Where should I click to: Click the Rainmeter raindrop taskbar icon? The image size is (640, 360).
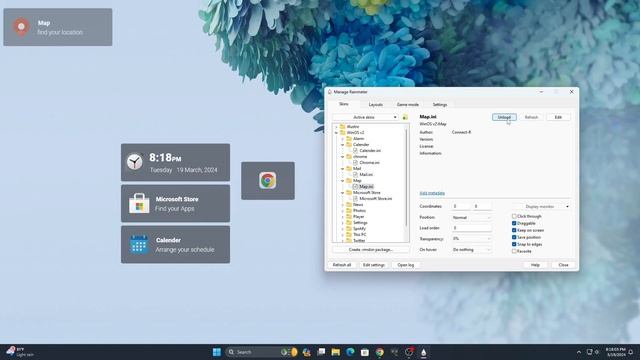(424, 352)
